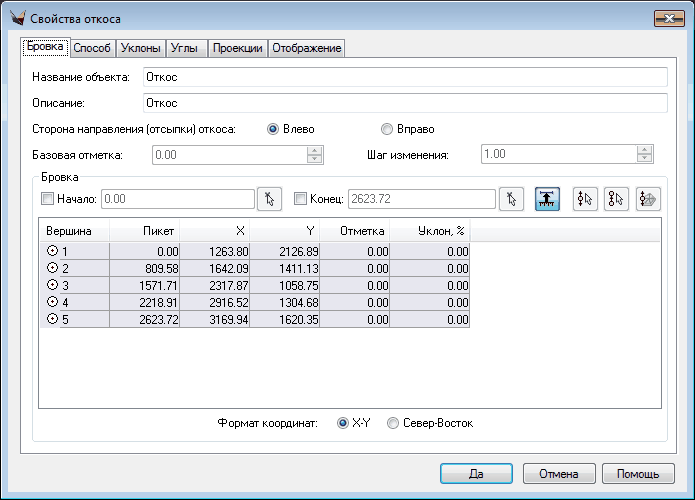Click the pick-point cursor icon beside Начало field
Viewport: 695px width, 500px height.
coord(269,199)
